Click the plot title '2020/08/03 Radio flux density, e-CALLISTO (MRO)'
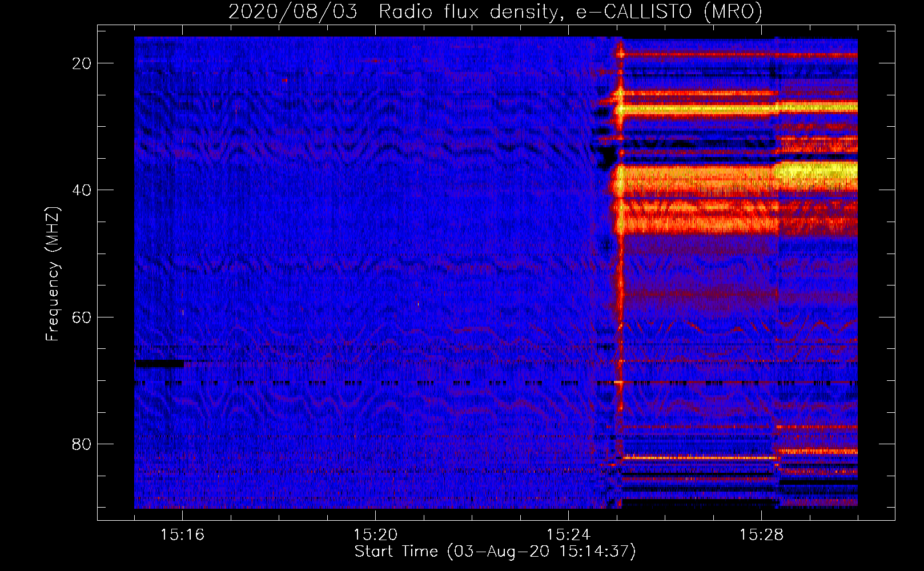924x571 pixels. tap(495, 11)
